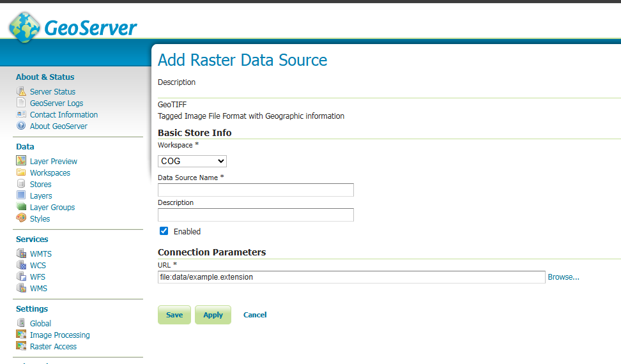Uncheck the Enabled checkbox
The height and width of the screenshot is (364, 621).
[x=164, y=231]
